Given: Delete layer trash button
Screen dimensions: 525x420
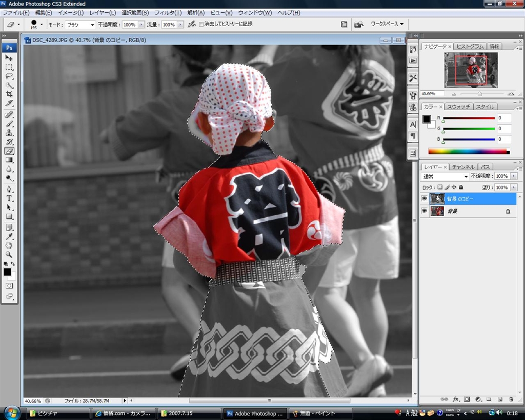Looking at the screenshot, I should (511, 400).
